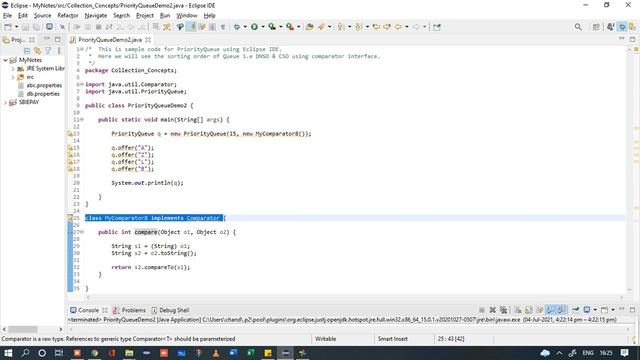Select the Console tab
The height and width of the screenshot is (360, 640).
click(84, 310)
